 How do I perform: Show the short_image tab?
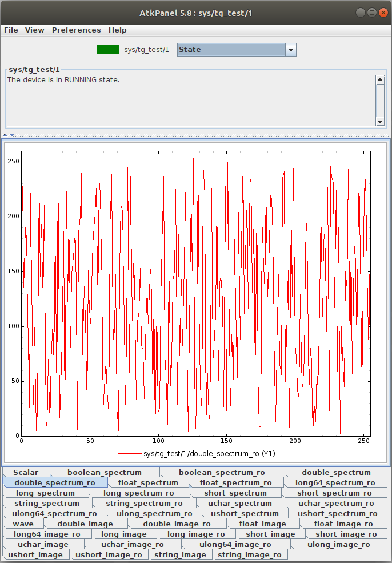(270, 534)
